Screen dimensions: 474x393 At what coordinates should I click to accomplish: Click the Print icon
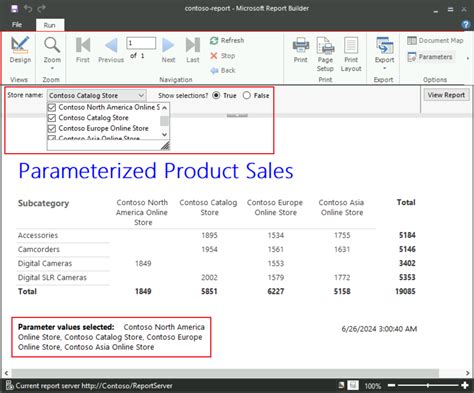point(301,50)
